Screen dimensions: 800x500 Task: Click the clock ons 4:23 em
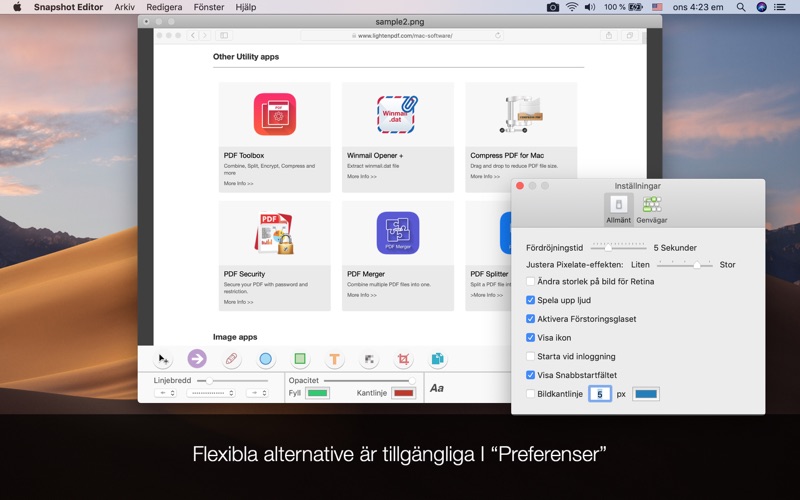point(698,7)
